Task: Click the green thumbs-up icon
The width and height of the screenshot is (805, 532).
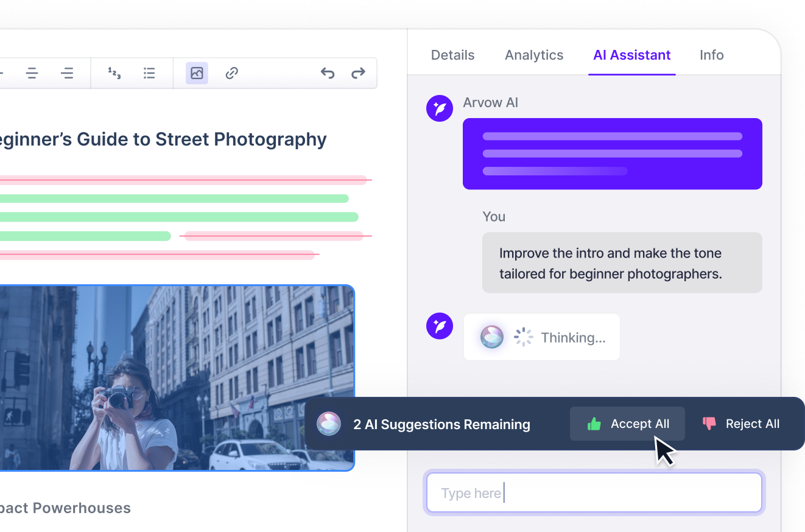Action: (x=594, y=424)
